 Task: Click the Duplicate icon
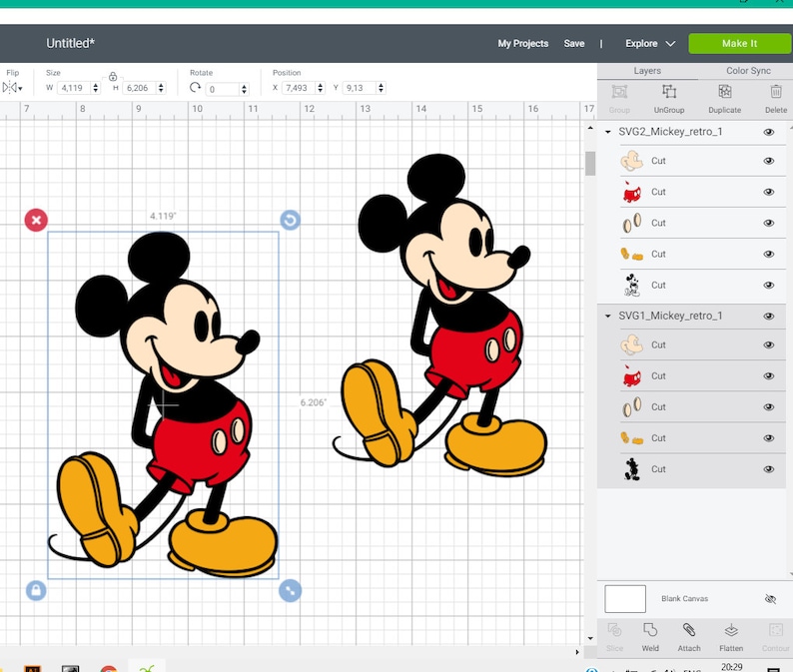coord(725,92)
